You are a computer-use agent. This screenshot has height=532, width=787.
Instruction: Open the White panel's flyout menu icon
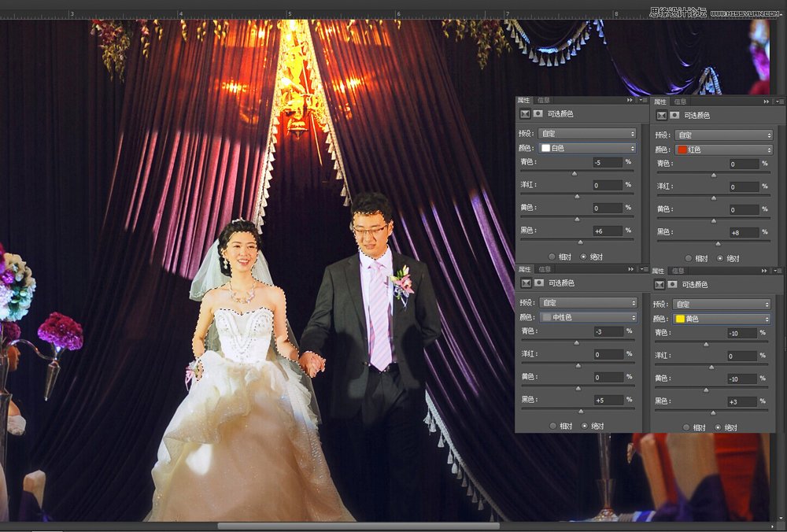click(642, 101)
